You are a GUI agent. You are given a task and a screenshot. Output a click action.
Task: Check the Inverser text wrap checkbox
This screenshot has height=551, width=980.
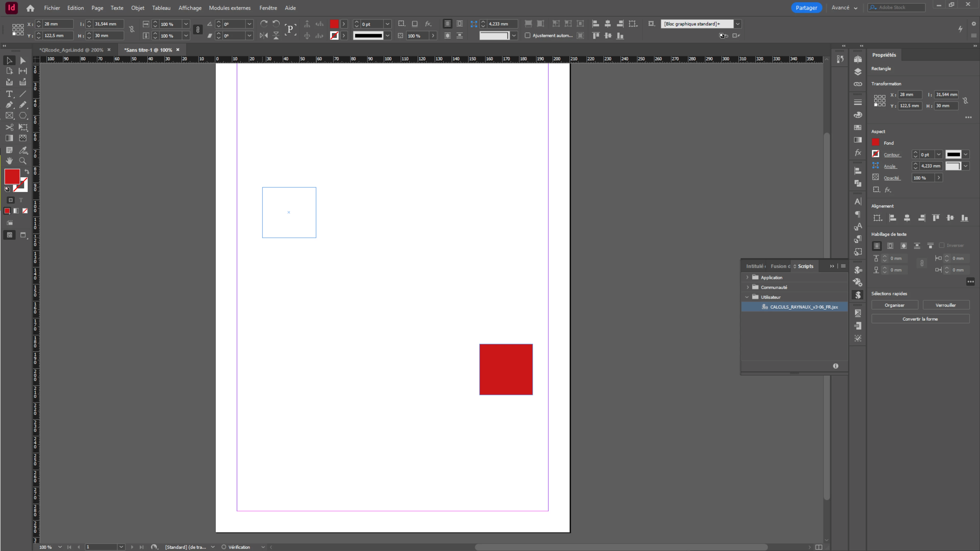point(941,245)
